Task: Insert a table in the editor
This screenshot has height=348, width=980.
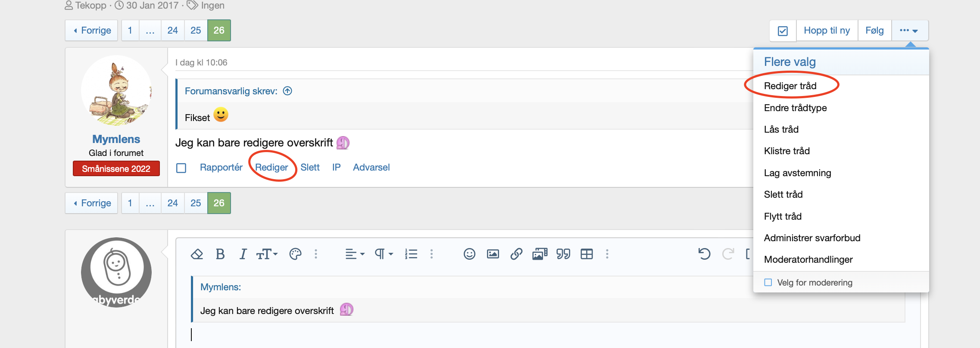Action: (x=587, y=254)
